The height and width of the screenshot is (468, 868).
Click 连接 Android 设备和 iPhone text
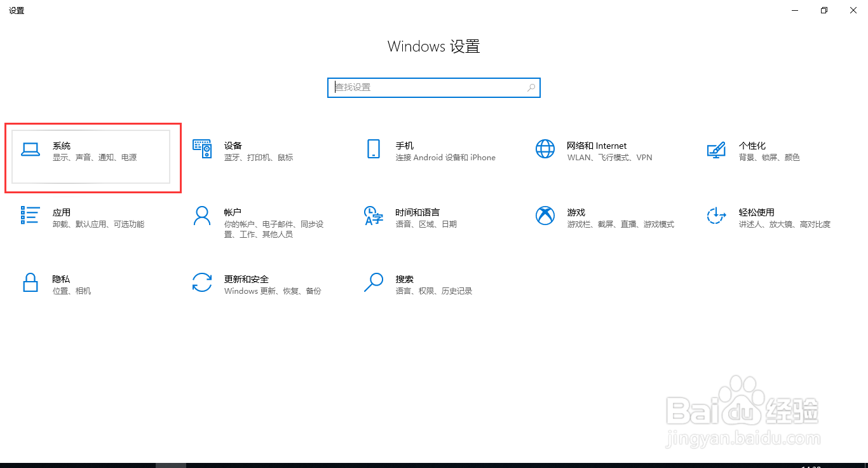click(x=445, y=158)
